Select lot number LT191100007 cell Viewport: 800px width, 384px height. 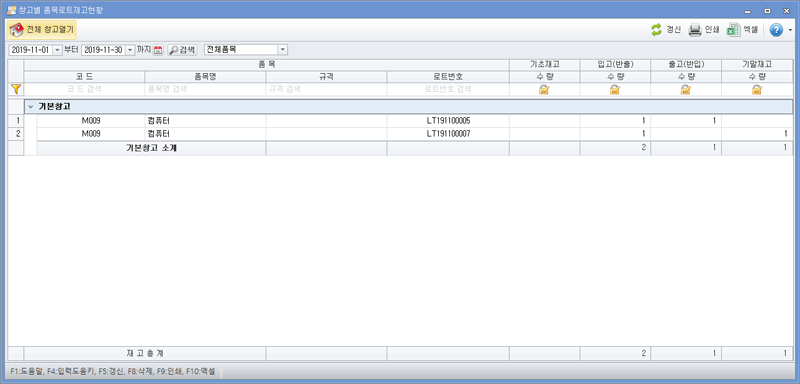click(x=448, y=134)
